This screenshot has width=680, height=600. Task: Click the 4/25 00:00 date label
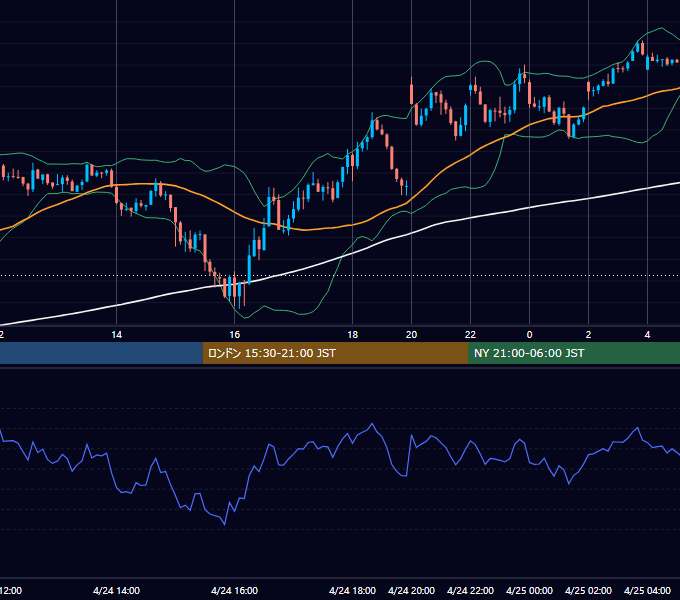pos(530,590)
